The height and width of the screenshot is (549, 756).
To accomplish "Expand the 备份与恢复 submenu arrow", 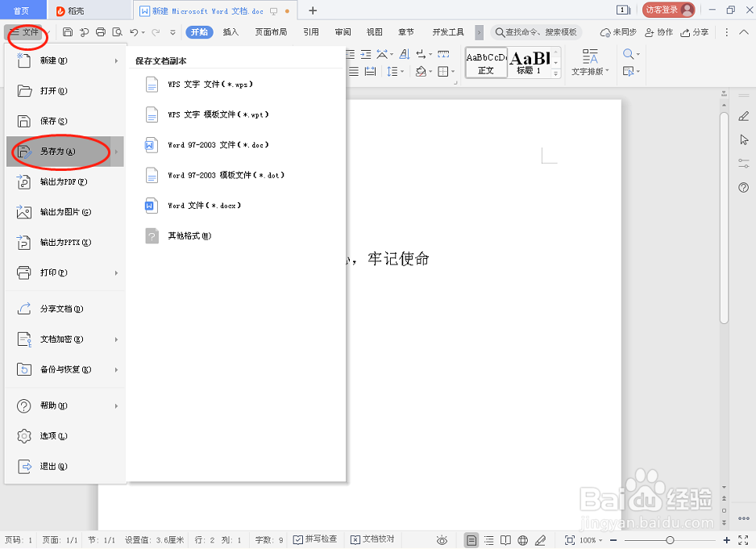I will coord(116,370).
